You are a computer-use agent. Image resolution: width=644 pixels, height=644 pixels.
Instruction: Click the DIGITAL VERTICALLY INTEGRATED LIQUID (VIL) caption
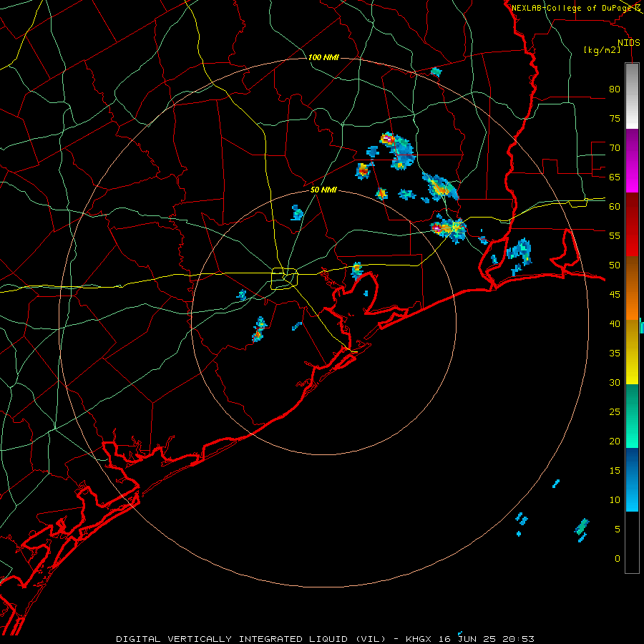coord(251,639)
